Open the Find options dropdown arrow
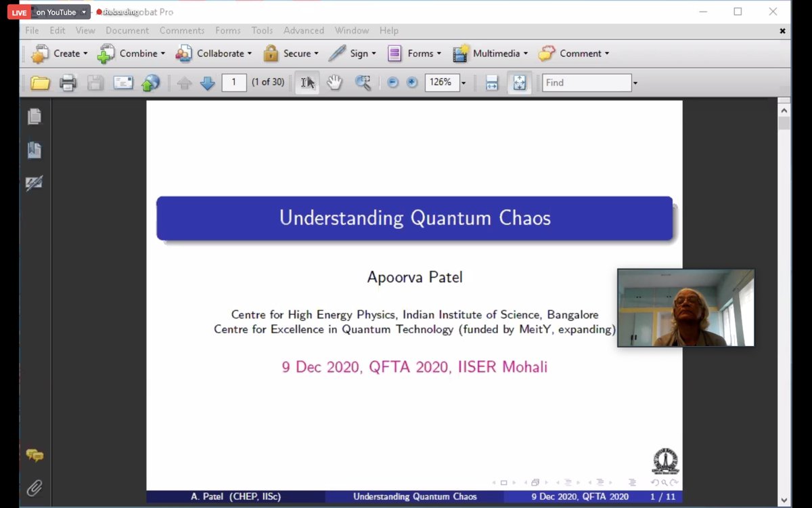The image size is (812, 508). 635,83
